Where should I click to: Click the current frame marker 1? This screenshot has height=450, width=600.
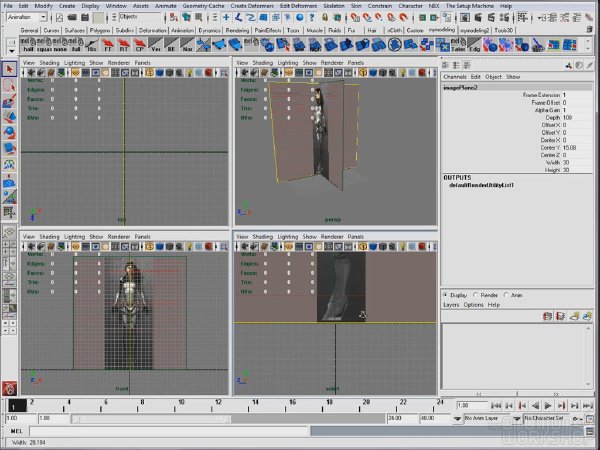pos(17,406)
